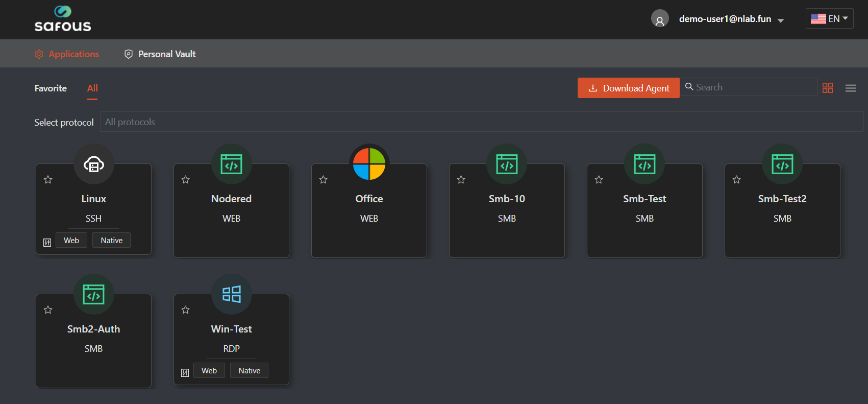The height and width of the screenshot is (404, 868).
Task: Switch to the Favorite tab
Action: 51,88
